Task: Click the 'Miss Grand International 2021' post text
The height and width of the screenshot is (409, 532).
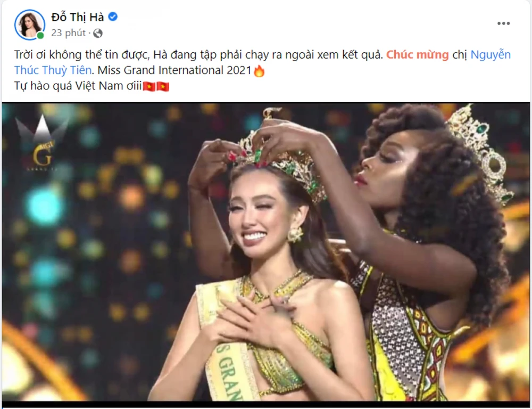Action: click(174, 70)
